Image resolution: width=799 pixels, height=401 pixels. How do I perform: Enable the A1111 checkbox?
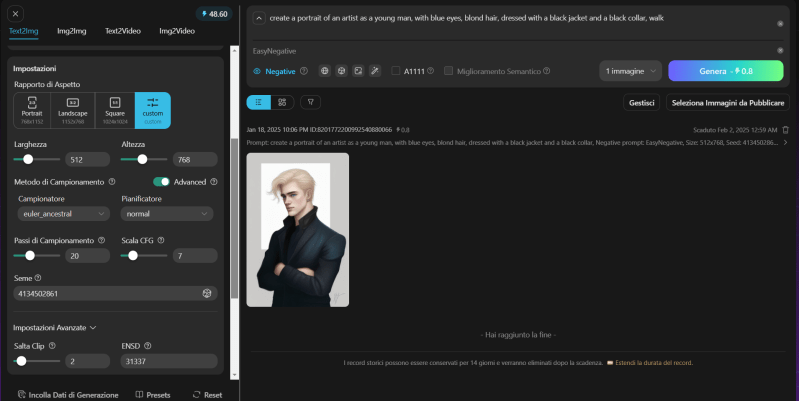(396, 71)
